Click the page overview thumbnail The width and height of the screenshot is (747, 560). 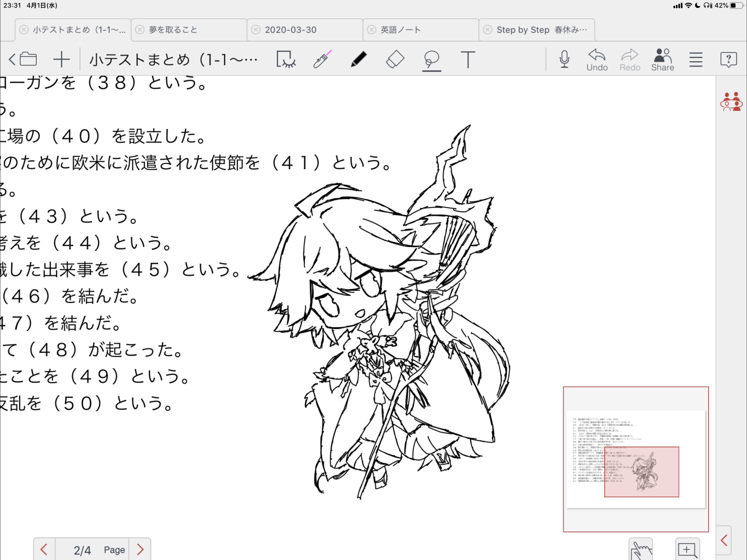click(x=636, y=459)
